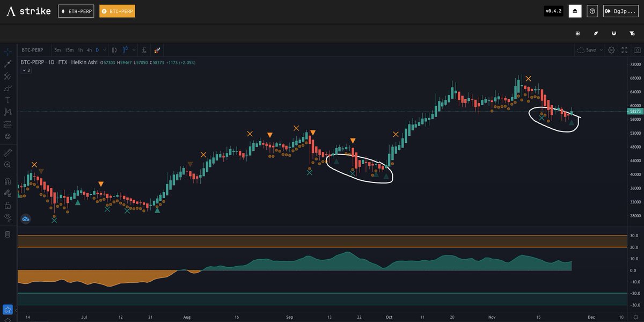Image resolution: width=644 pixels, height=322 pixels.
Task: Select the 15m timeframe
Action: [69, 50]
